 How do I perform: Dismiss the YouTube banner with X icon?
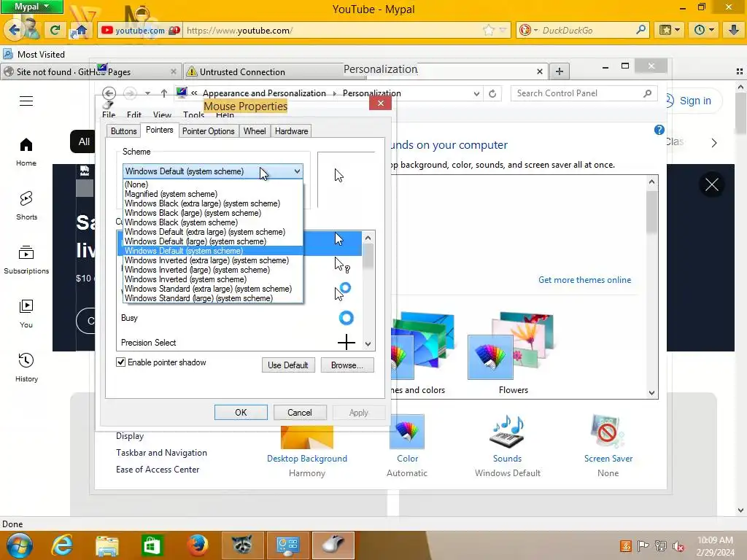click(x=712, y=184)
